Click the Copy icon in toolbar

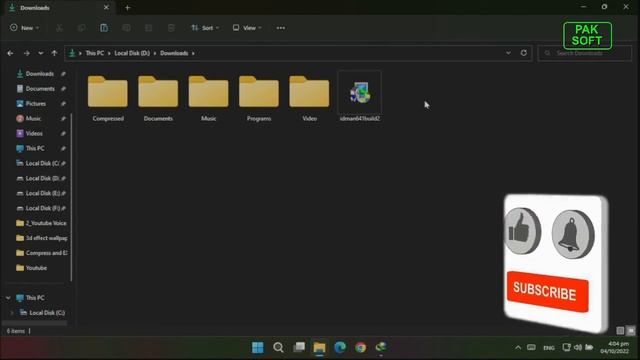pyautogui.click(x=82, y=28)
